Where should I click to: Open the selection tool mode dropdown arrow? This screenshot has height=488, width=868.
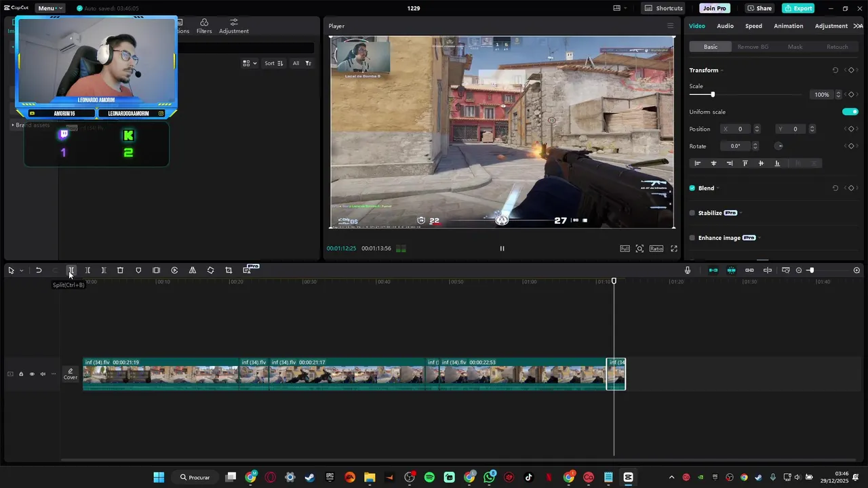[21, 270]
